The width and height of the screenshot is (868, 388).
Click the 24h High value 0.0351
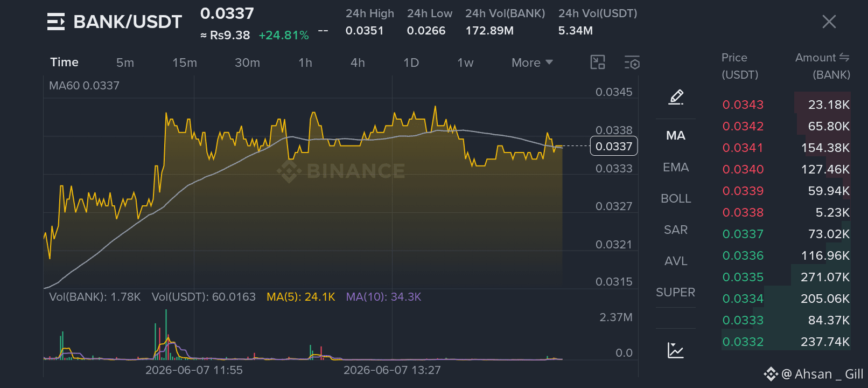click(365, 31)
